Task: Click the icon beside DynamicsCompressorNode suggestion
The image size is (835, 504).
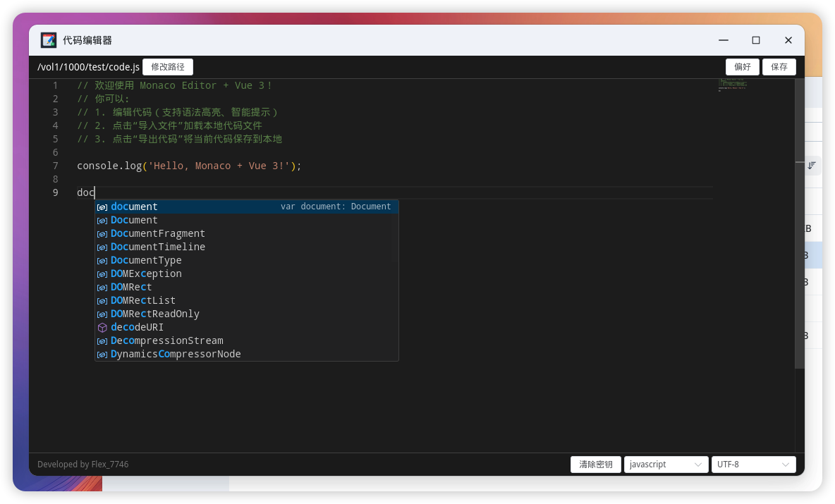Action: tap(102, 355)
